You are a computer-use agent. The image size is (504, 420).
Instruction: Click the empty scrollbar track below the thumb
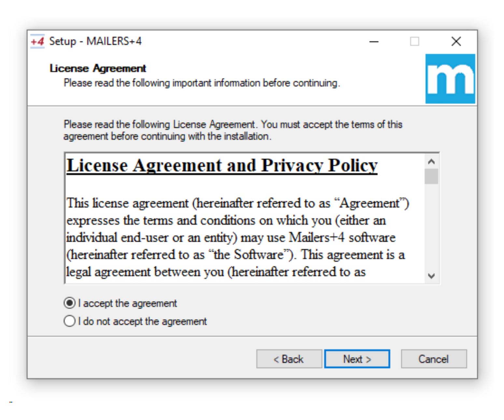(431, 228)
